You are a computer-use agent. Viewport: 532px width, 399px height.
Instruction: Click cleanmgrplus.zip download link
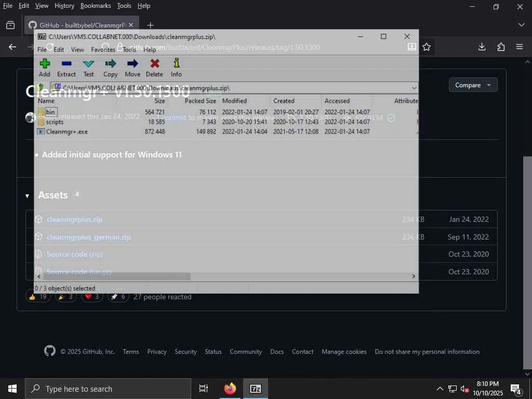tap(74, 220)
